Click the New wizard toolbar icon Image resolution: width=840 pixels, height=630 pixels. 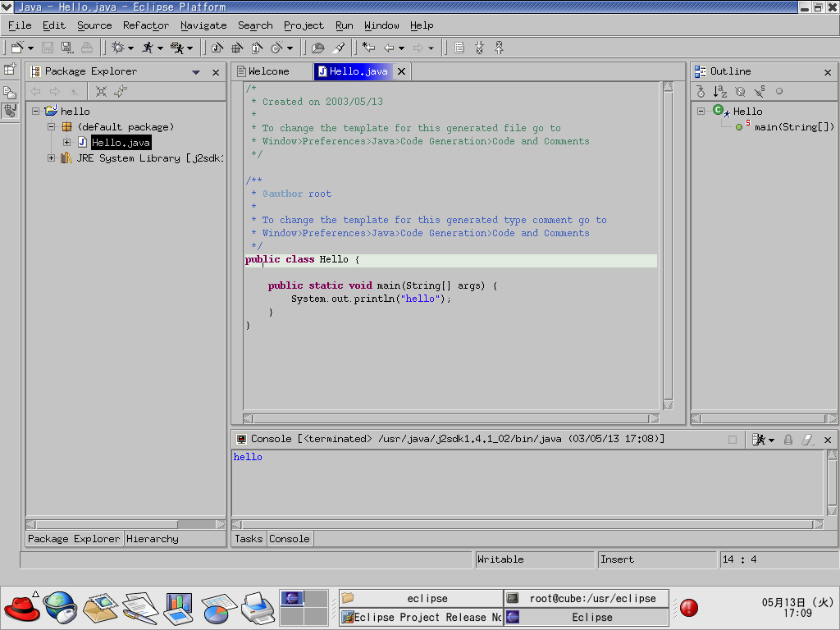pyautogui.click(x=17, y=48)
